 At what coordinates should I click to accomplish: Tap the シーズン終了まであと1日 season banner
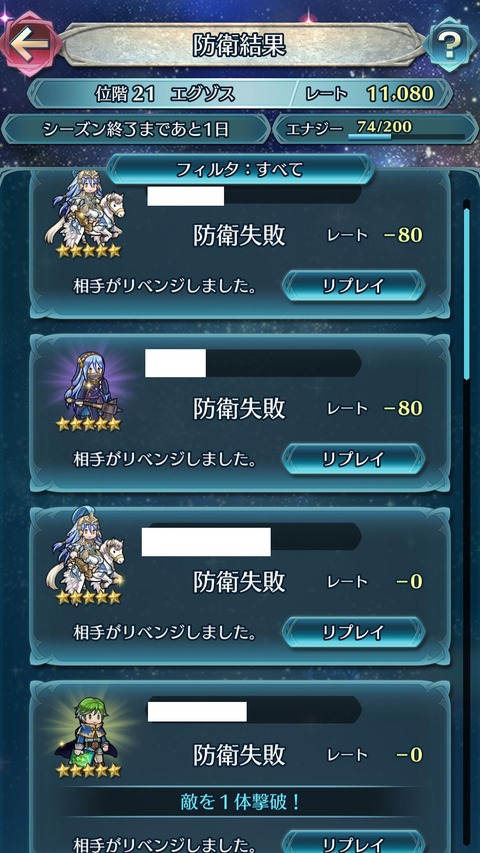(136, 130)
